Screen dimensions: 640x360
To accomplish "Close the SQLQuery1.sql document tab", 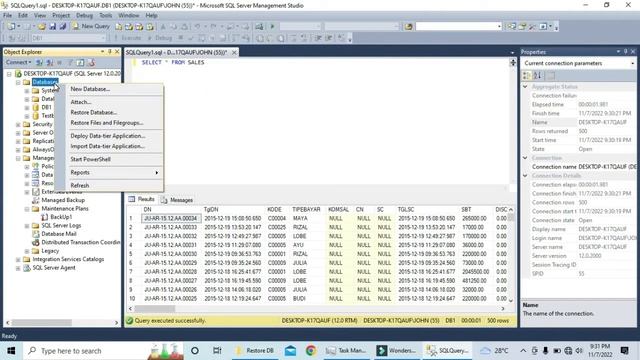I will pyautogui.click(x=234, y=52).
